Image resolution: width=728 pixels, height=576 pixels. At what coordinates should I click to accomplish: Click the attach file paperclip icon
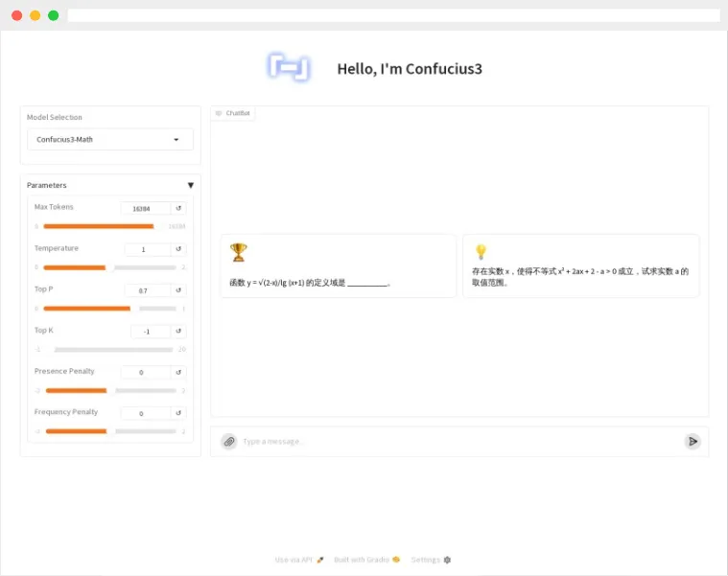(228, 442)
